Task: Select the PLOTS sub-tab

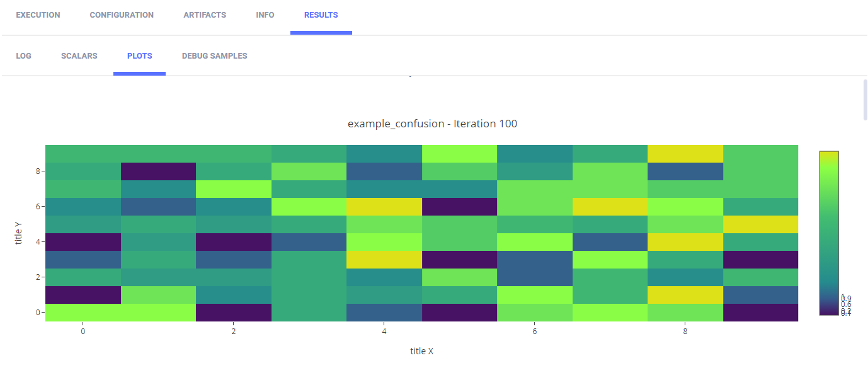Action: [x=139, y=56]
